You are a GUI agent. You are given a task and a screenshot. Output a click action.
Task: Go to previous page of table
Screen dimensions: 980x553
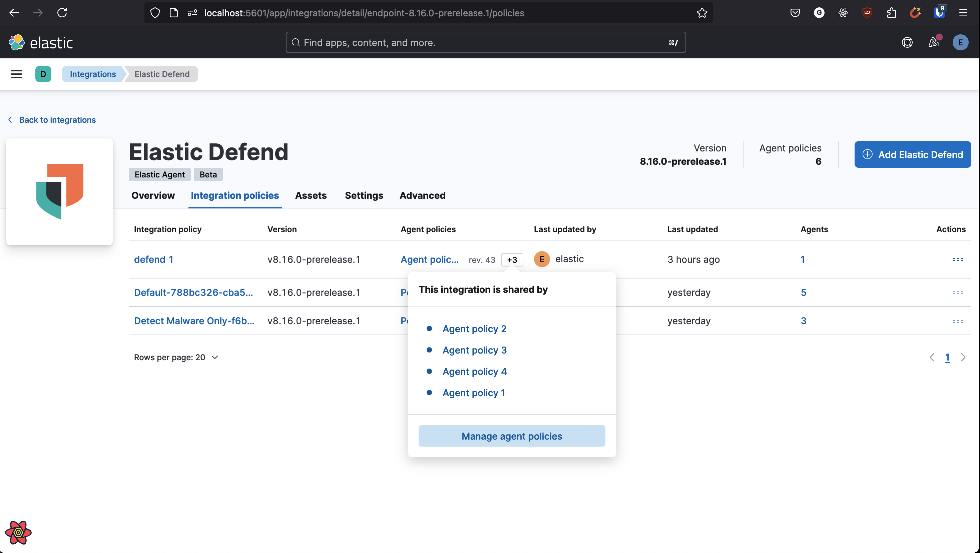coord(932,357)
